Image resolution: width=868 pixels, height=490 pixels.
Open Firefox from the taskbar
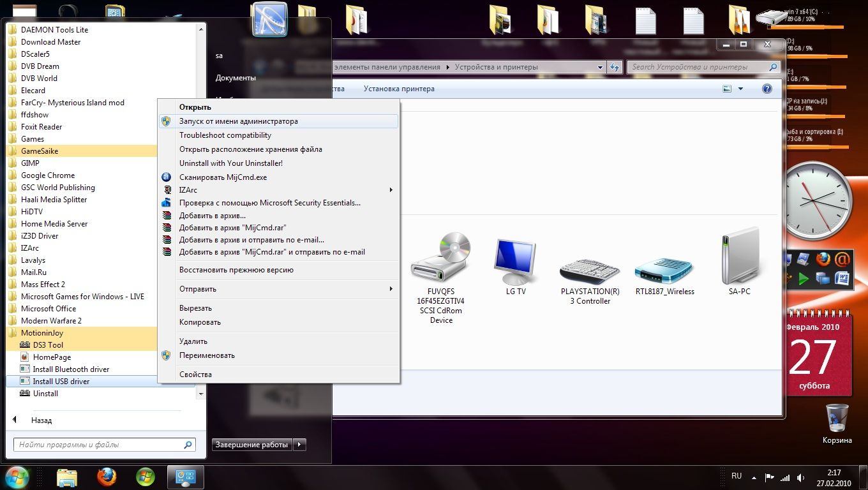tap(107, 477)
